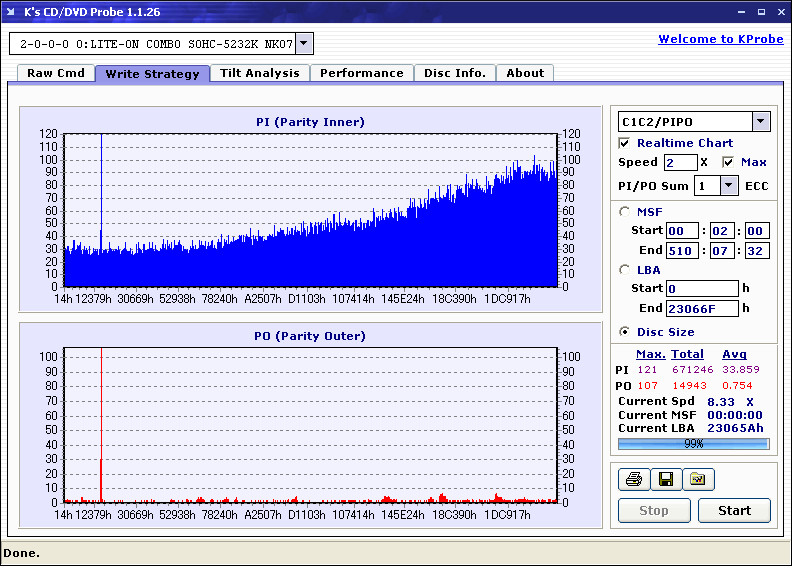Click the printer icon to print chart
Image resolution: width=792 pixels, height=566 pixels.
(633, 480)
